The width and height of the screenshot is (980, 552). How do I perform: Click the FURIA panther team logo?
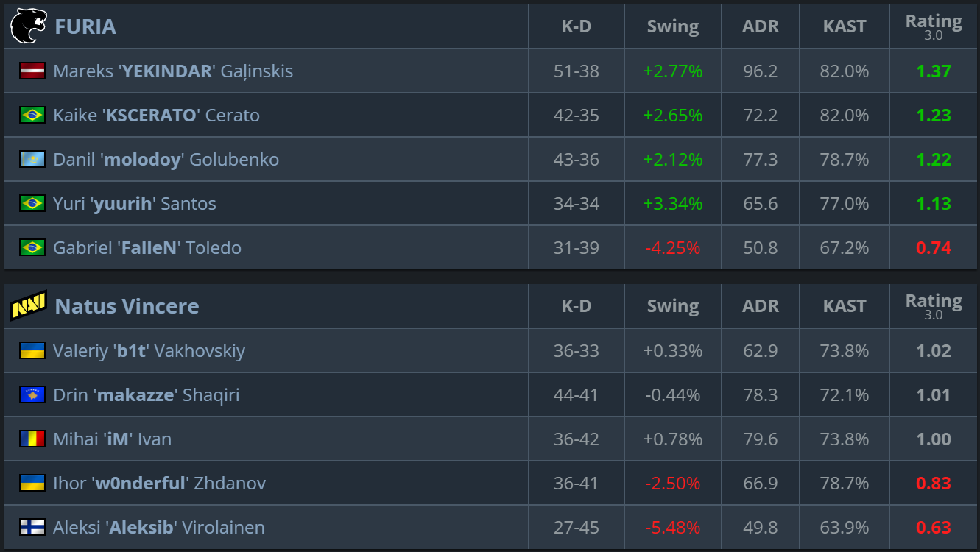[28, 26]
